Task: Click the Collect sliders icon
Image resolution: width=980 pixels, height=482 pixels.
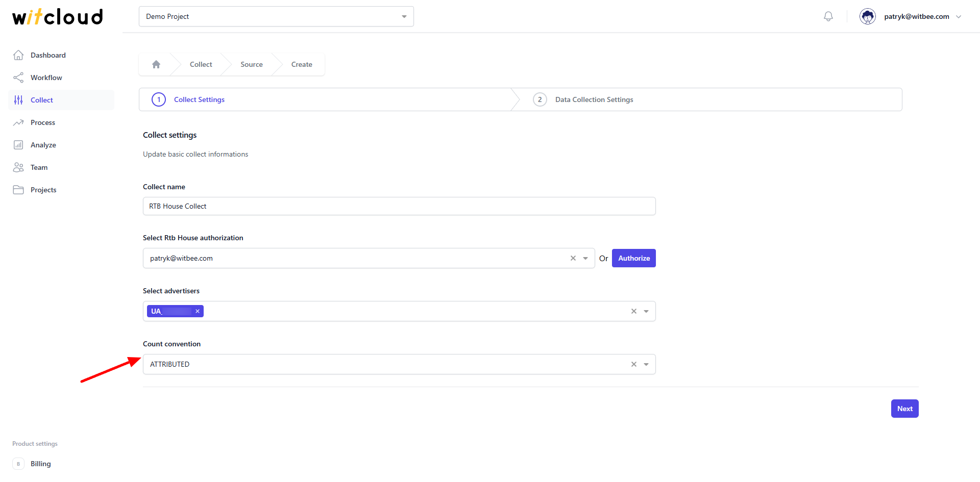Action: tap(18, 100)
